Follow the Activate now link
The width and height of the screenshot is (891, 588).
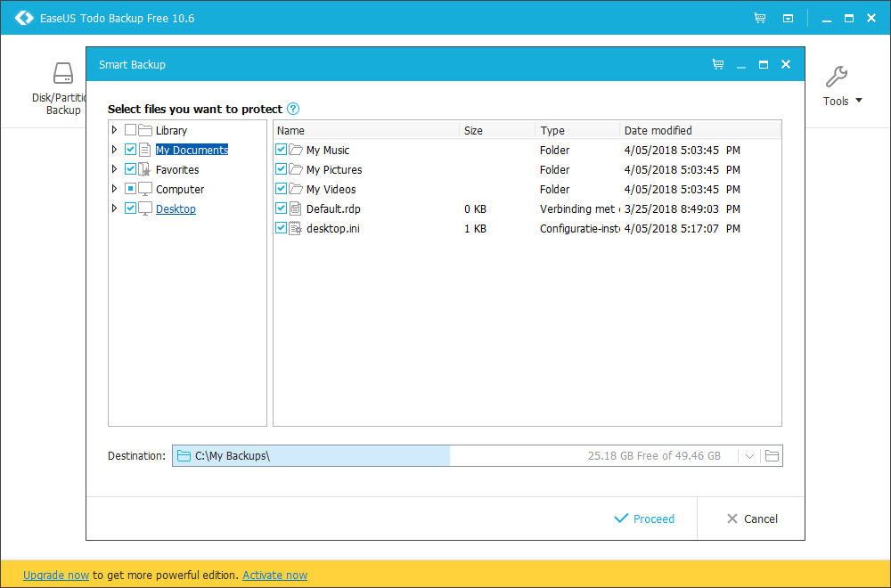pyautogui.click(x=275, y=575)
